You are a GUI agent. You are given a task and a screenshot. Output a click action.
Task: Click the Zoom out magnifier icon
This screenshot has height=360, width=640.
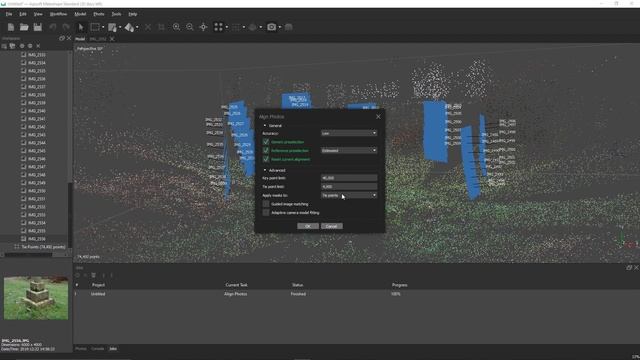pyautogui.click(x=190, y=27)
